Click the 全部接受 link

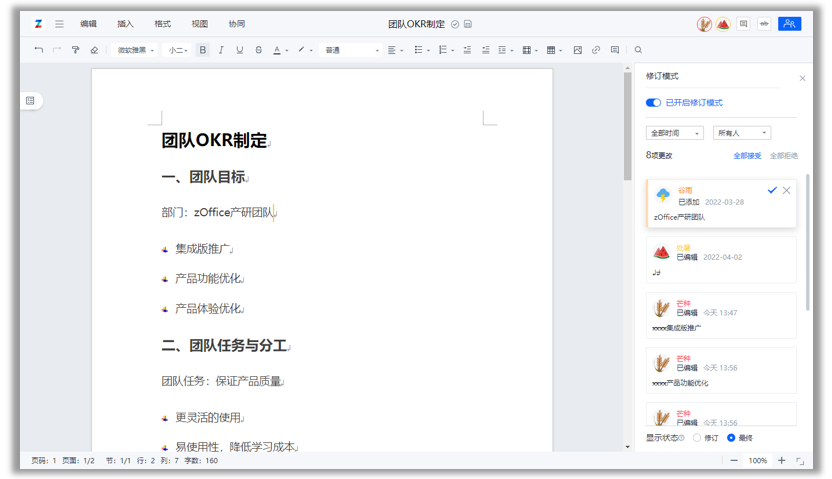tap(747, 155)
